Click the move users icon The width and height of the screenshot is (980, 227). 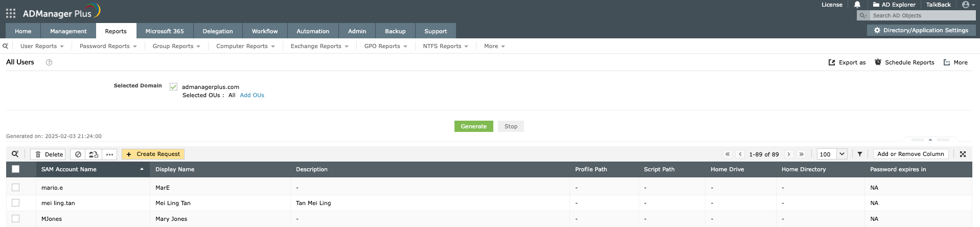pyautogui.click(x=94, y=154)
